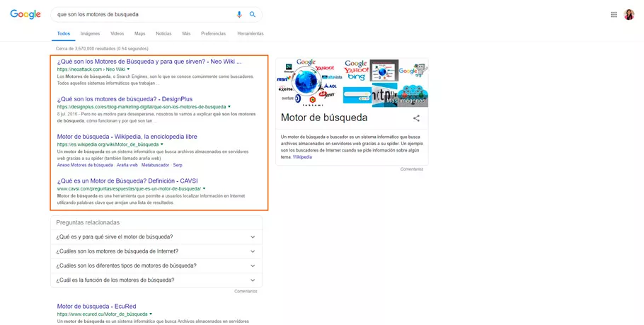Viewport: 644px width, 325px height.
Task: Open the Serp sitelink
Action: pyautogui.click(x=178, y=165)
